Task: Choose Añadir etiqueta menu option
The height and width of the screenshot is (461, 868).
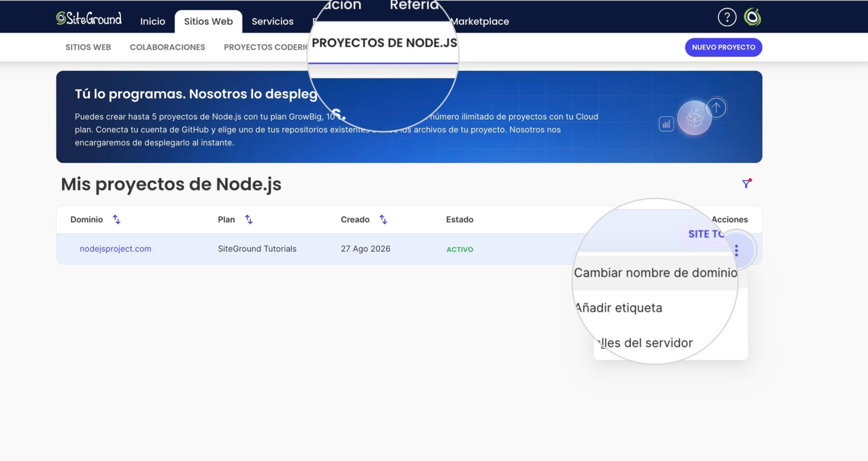Action: 619,308
